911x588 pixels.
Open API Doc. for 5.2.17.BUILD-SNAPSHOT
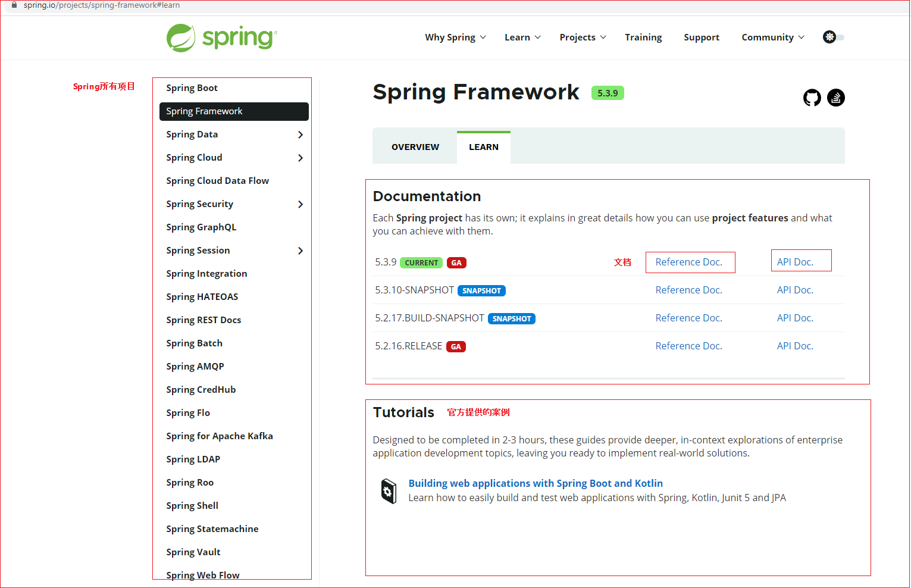[795, 318]
